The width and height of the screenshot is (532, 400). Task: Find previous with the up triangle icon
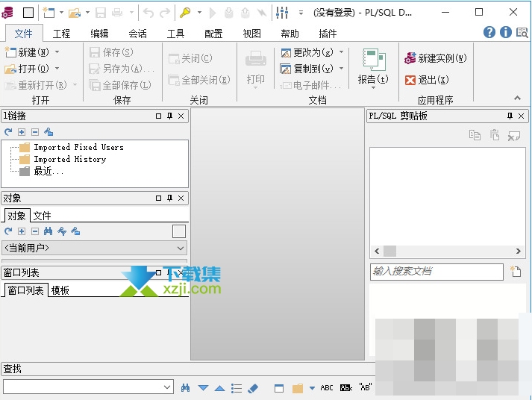point(220,388)
